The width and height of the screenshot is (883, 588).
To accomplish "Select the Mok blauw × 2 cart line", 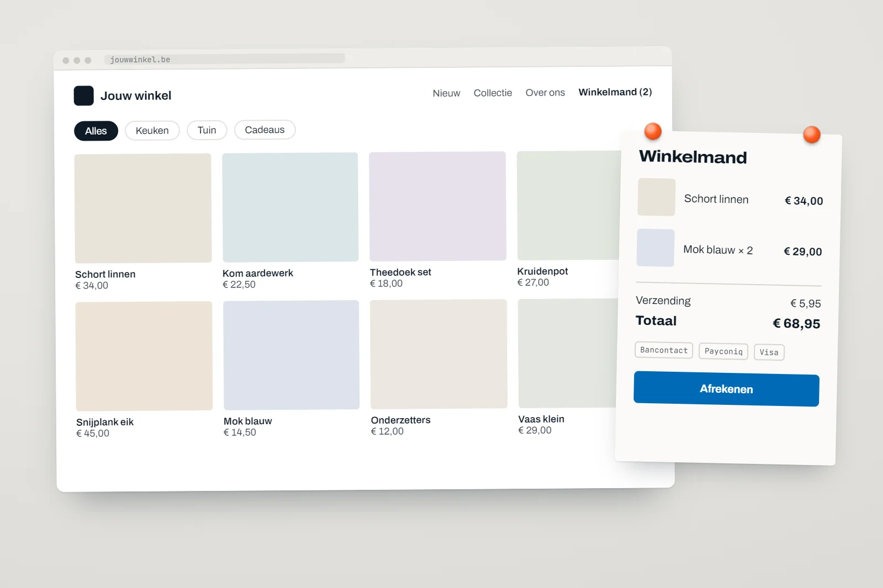I will pyautogui.click(x=718, y=250).
